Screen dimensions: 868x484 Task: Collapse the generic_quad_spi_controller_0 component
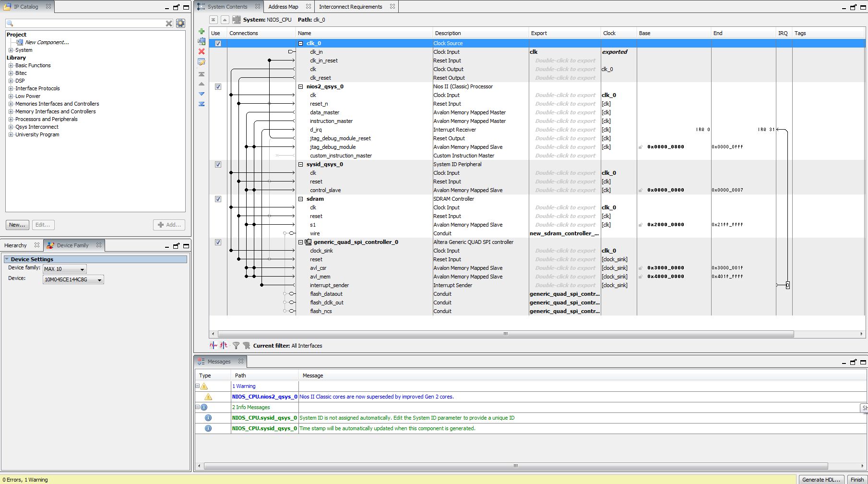coord(301,242)
